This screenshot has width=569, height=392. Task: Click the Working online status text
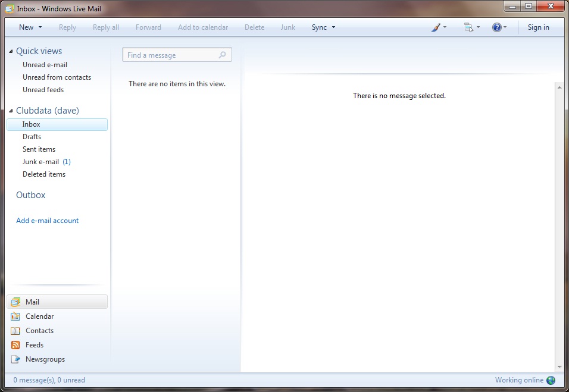(519, 380)
